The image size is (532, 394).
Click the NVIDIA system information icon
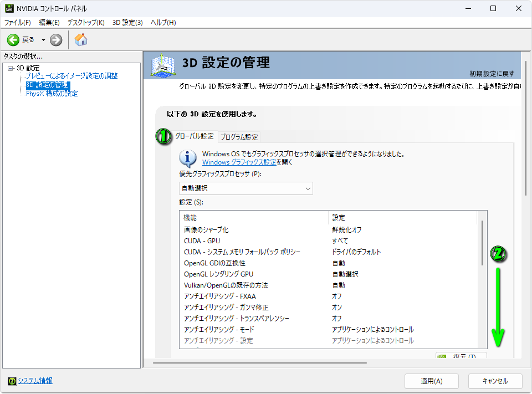pyautogui.click(x=12, y=381)
